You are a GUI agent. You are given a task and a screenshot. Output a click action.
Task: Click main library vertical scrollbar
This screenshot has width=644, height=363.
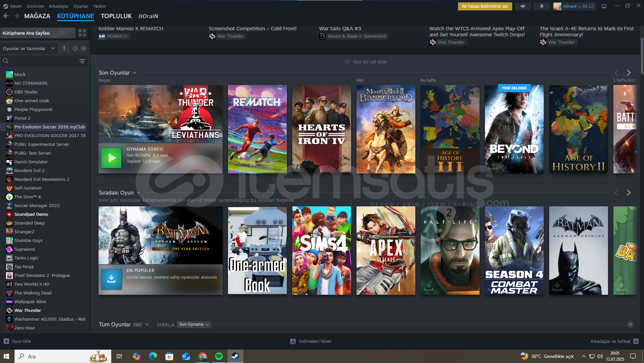pyautogui.click(x=642, y=55)
